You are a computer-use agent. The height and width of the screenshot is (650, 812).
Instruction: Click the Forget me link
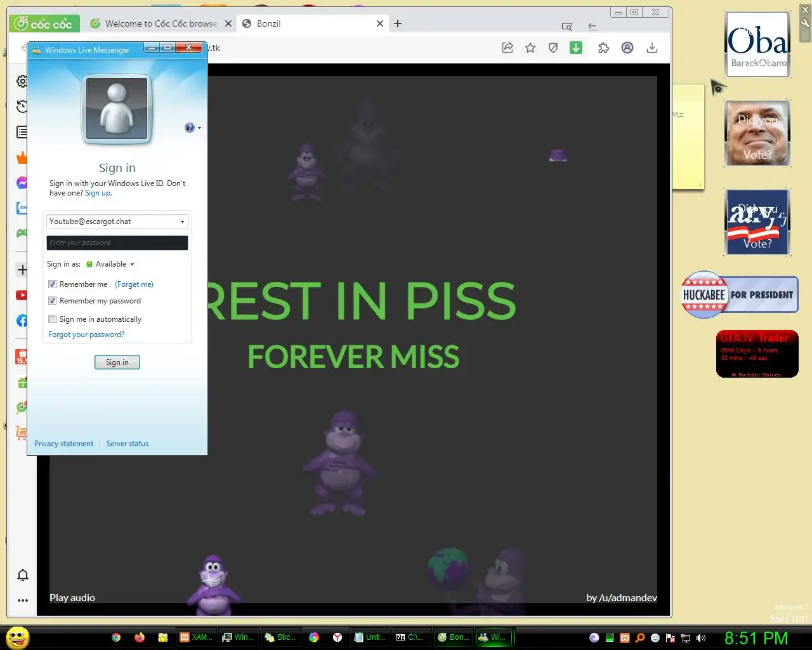pyautogui.click(x=134, y=284)
